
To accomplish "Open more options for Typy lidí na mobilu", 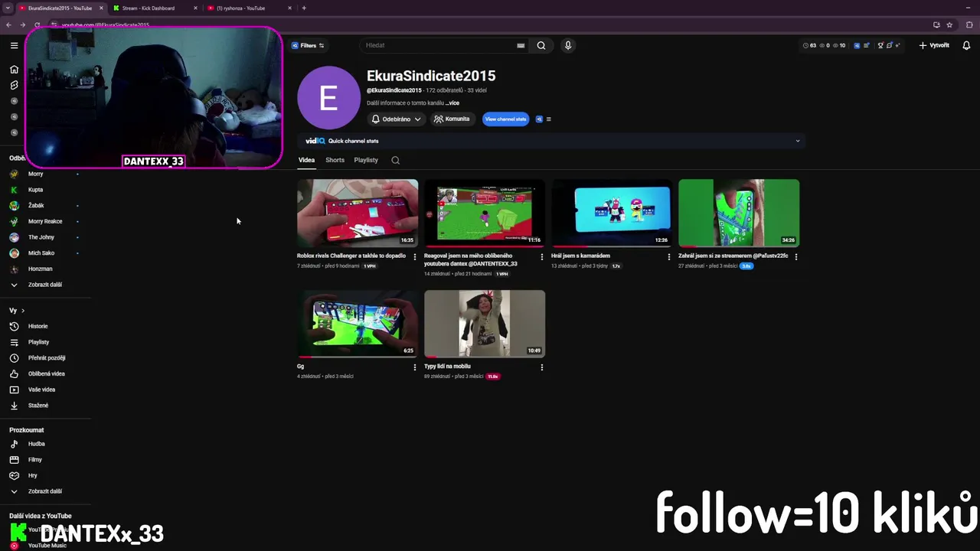I will point(542,367).
